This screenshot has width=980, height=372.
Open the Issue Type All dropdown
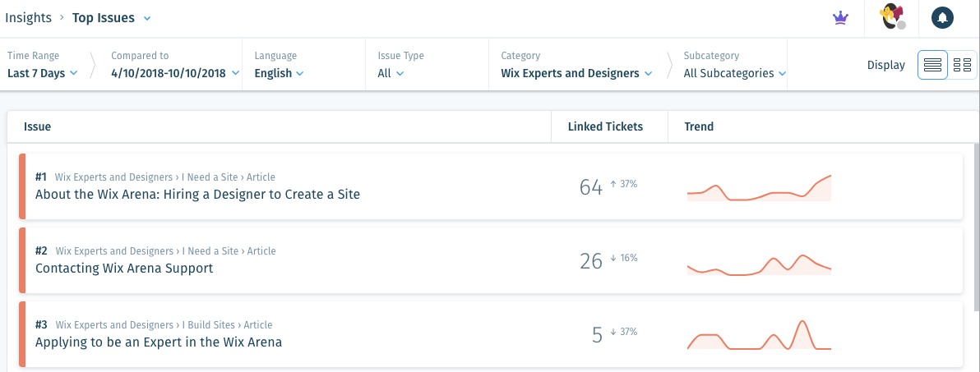pos(391,73)
